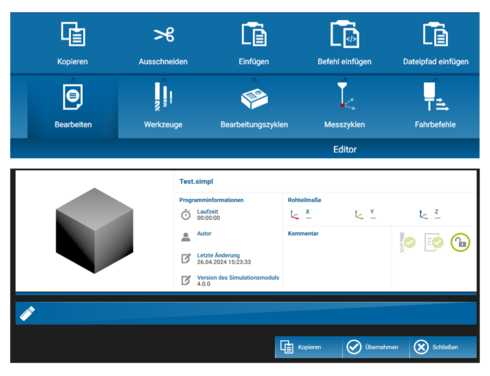Screen dimensions: 490x376
Task: Switch to the Bearbeiten tab
Action: (x=73, y=107)
